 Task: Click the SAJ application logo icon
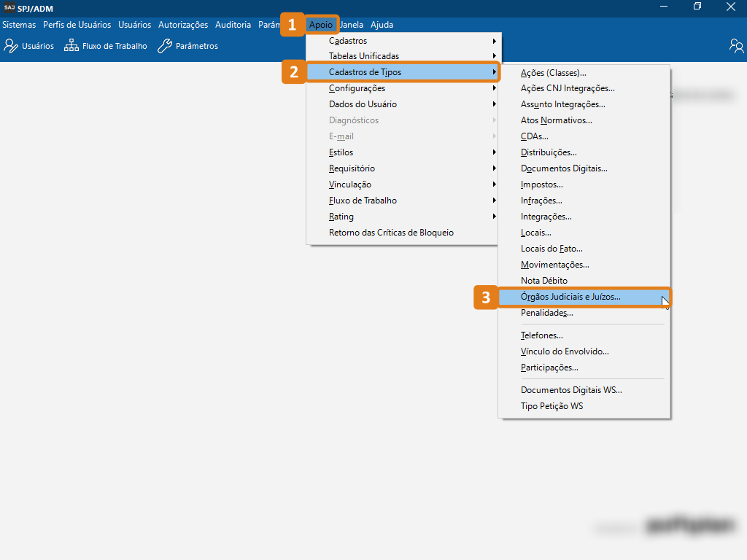click(9, 8)
